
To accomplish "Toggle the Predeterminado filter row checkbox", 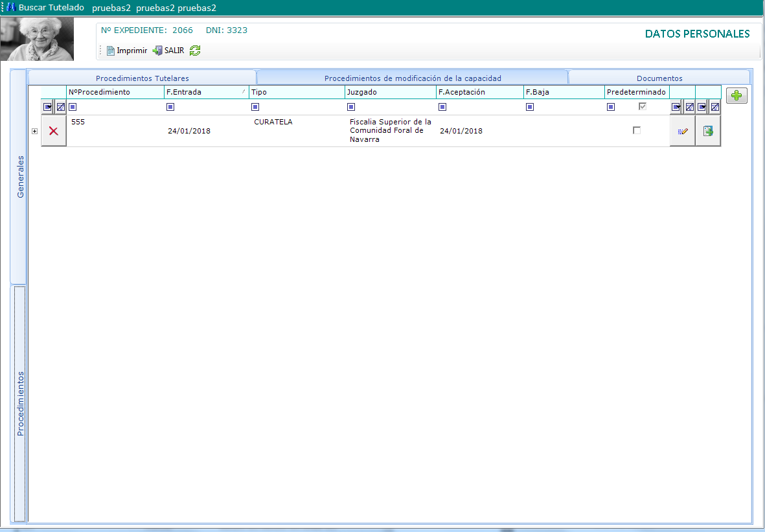I will point(643,107).
